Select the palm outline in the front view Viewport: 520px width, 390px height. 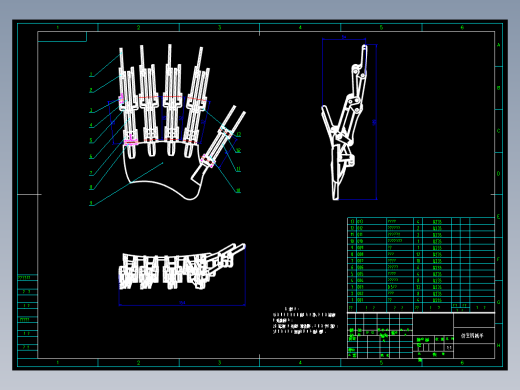pyautogui.click(x=162, y=171)
